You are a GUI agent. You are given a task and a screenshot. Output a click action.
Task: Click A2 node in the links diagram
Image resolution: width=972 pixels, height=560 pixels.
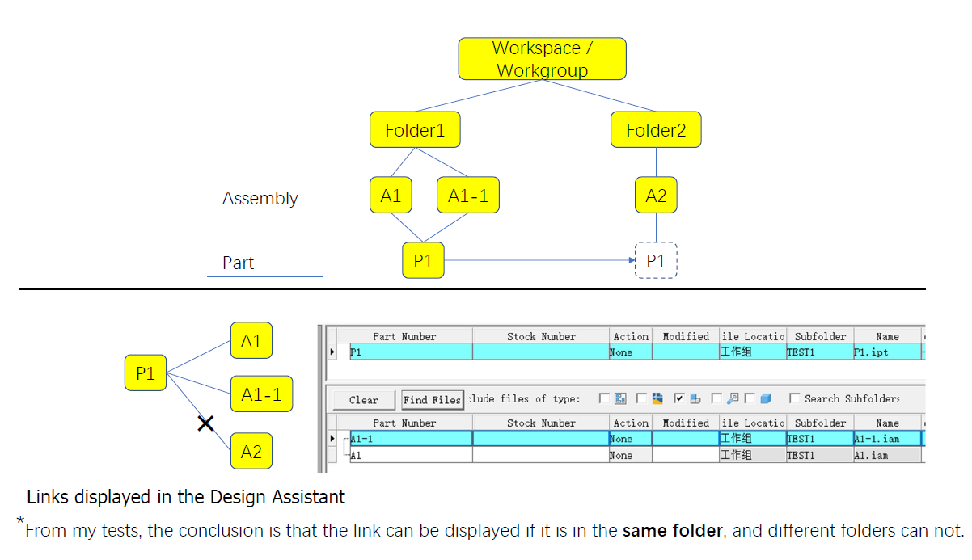[x=251, y=451]
